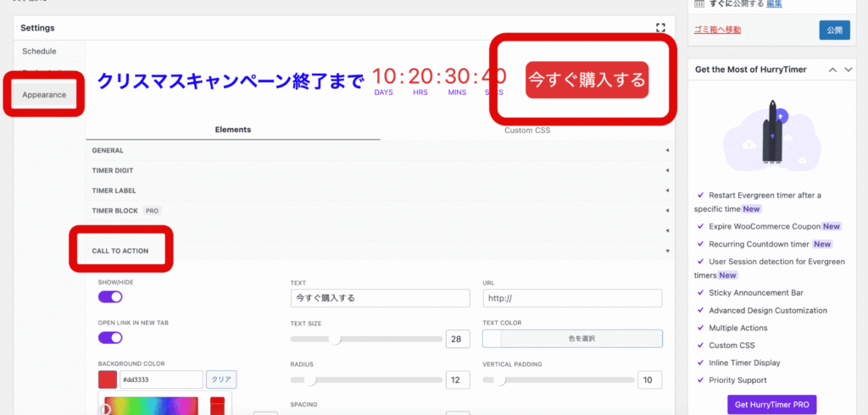This screenshot has width=868, height=415.
Task: Pick a hue in the rainbow color palette
Action: click(x=151, y=406)
